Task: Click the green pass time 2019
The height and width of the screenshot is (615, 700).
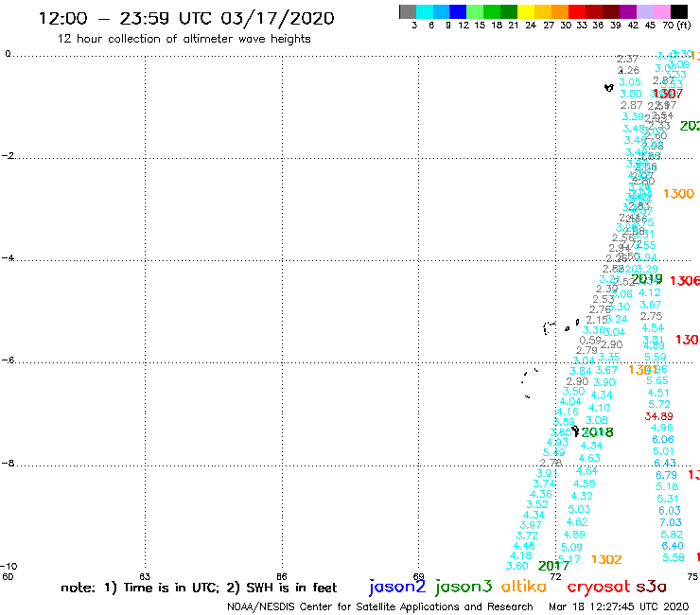Action: (647, 279)
